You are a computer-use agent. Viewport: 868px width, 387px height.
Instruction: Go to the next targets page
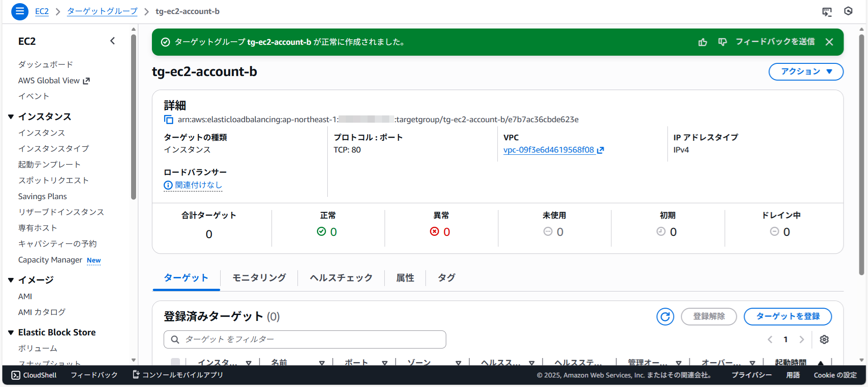pos(802,339)
